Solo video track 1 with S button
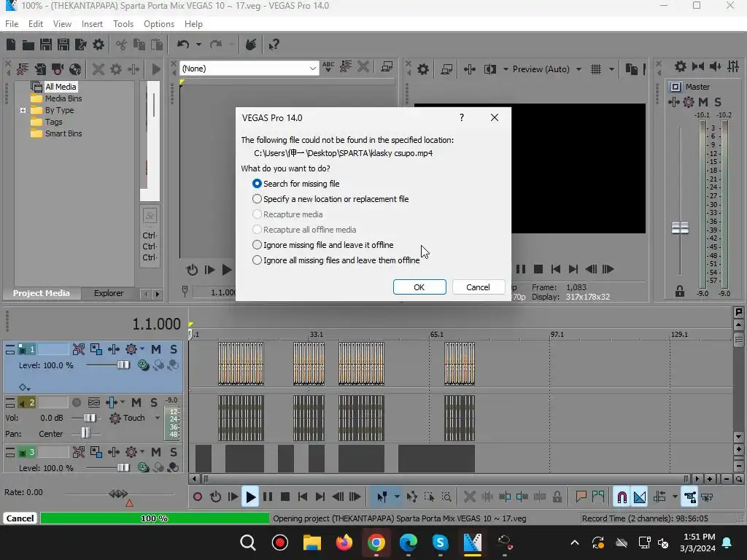 174,349
